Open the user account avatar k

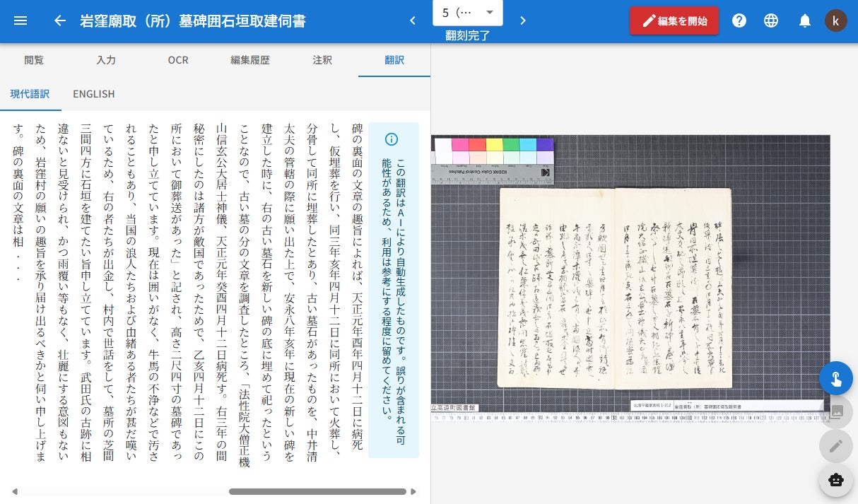[836, 20]
